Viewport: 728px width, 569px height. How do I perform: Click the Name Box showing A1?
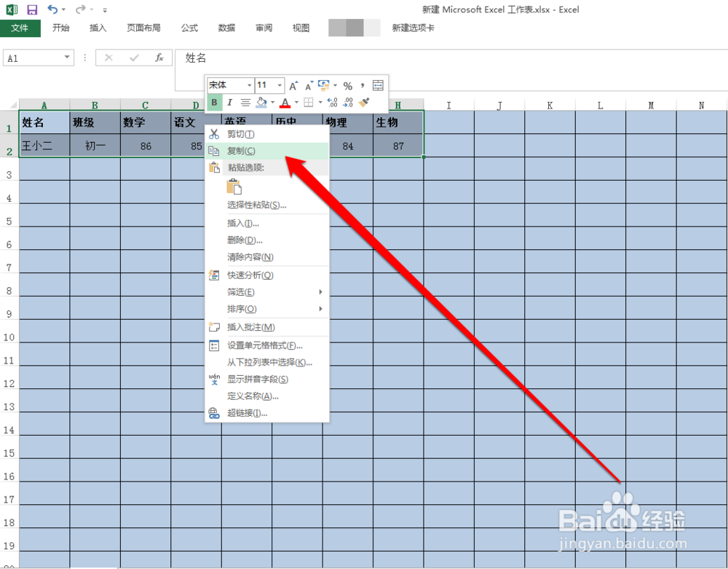[33, 57]
